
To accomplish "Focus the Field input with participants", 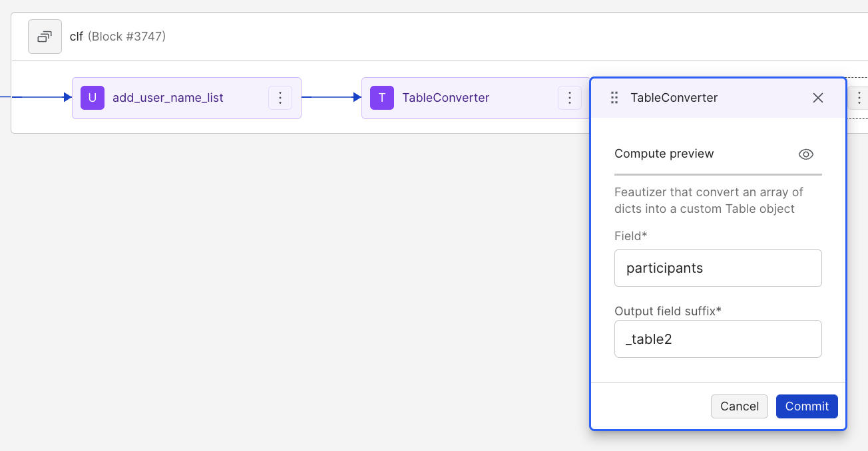I will point(718,268).
